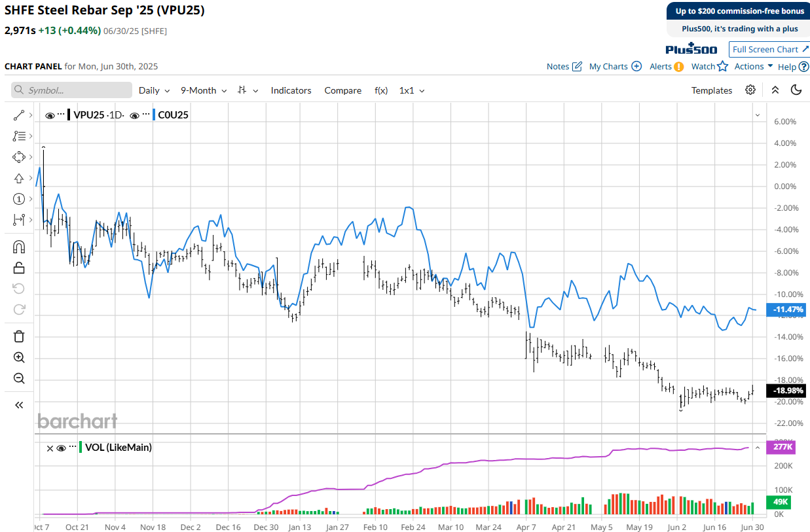Zoom out using the magnifier minus icon
Viewport: 810px width, 532px height.
[x=18, y=378]
